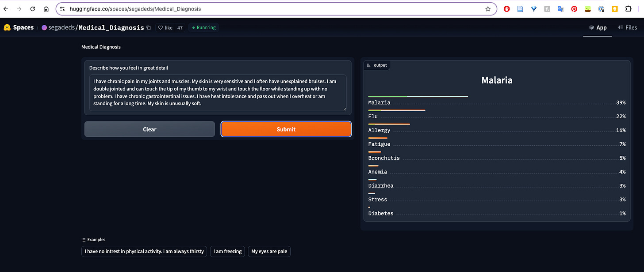Click the orange Submit button
This screenshot has width=644, height=272.
[x=286, y=129]
